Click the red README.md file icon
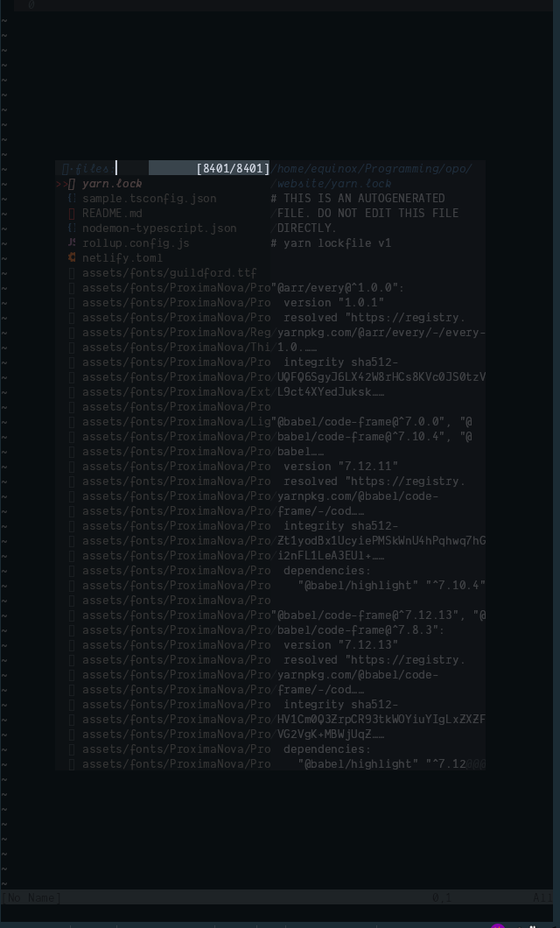 (72, 213)
